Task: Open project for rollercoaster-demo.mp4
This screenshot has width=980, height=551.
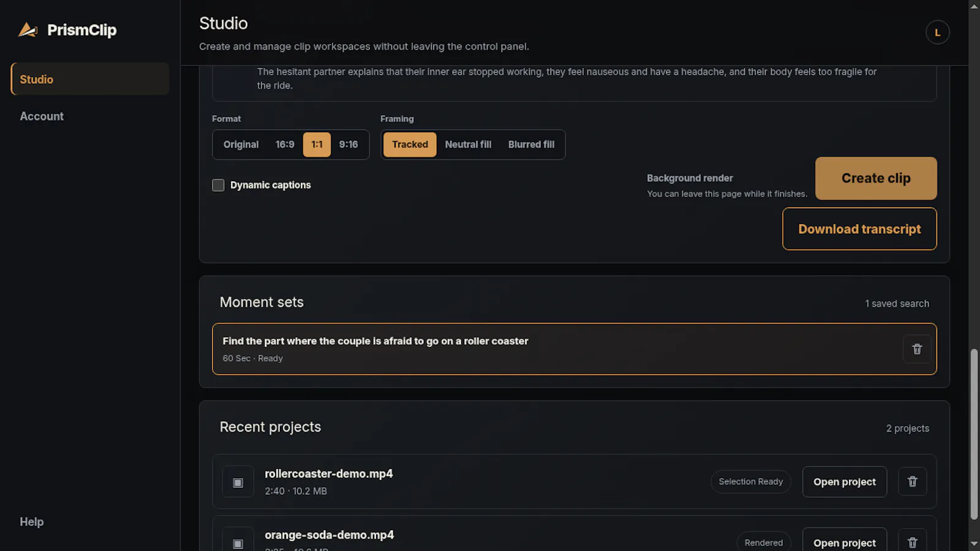Action: point(845,482)
